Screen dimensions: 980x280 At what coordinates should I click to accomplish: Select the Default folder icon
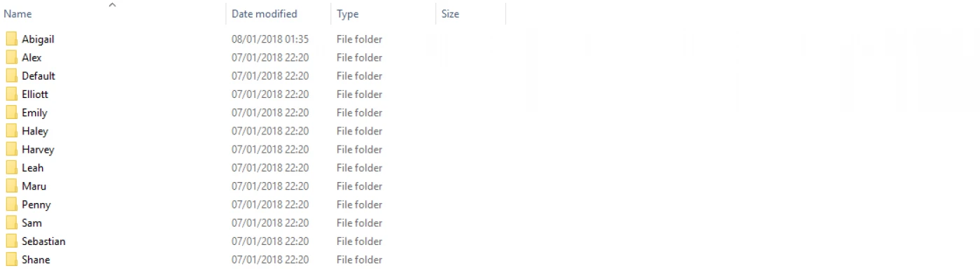[11, 76]
